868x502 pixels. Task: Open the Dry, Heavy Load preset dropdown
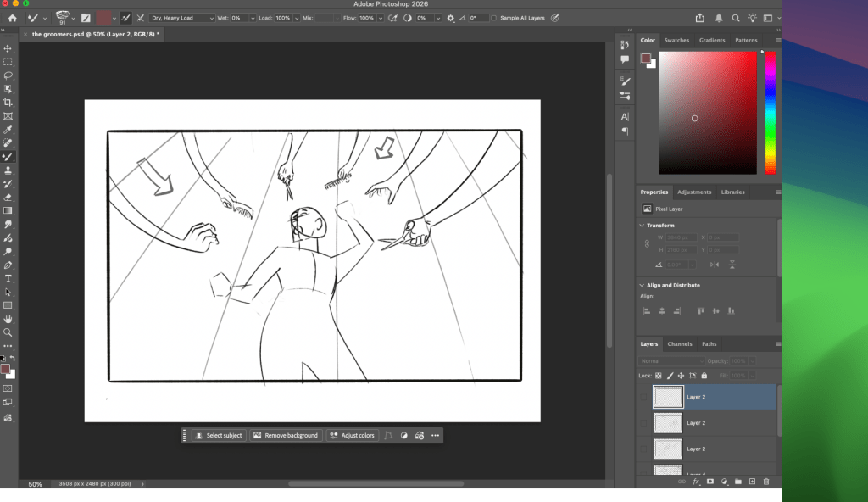pos(181,18)
